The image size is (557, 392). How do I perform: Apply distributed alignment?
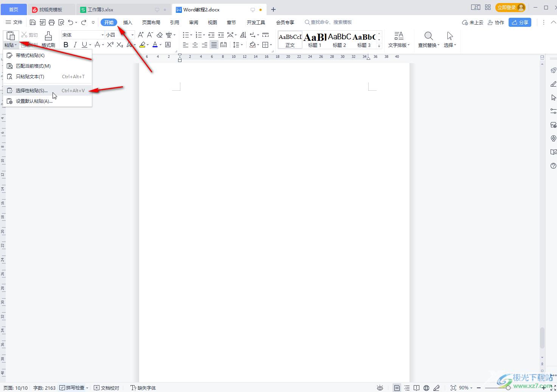[223, 45]
